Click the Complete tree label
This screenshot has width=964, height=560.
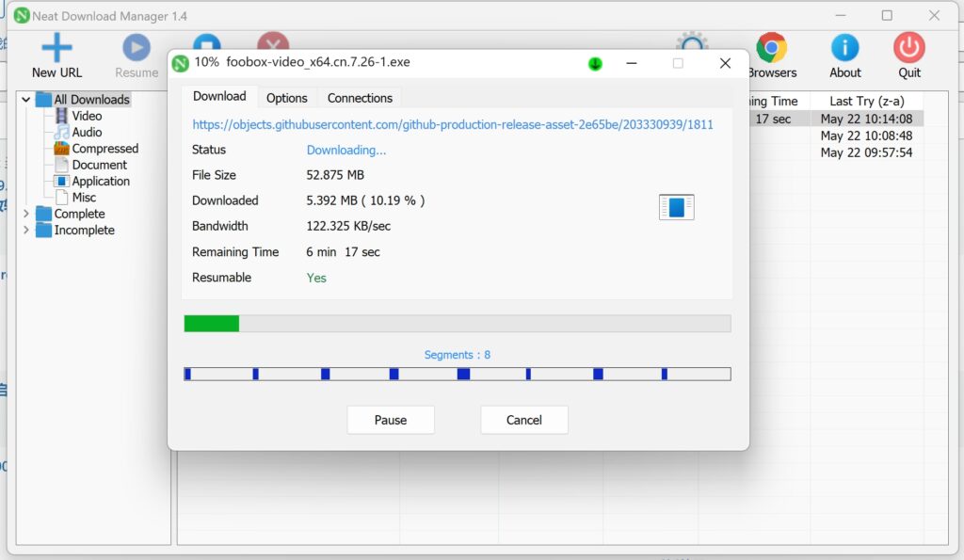[x=79, y=214]
